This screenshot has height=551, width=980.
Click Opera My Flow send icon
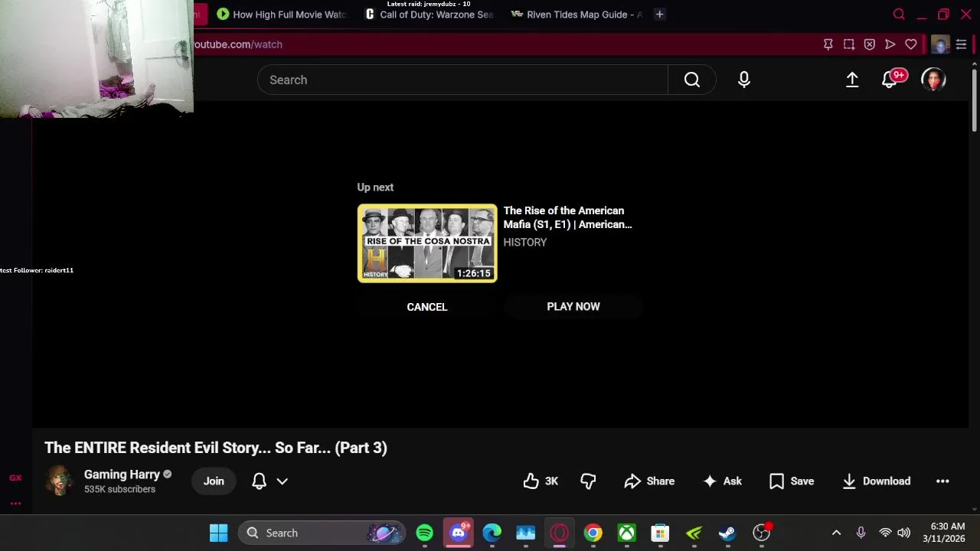pyautogui.click(x=890, y=44)
